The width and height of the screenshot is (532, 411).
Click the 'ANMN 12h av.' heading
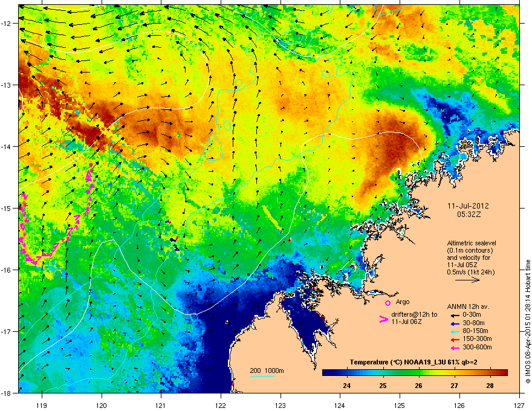[468, 307]
